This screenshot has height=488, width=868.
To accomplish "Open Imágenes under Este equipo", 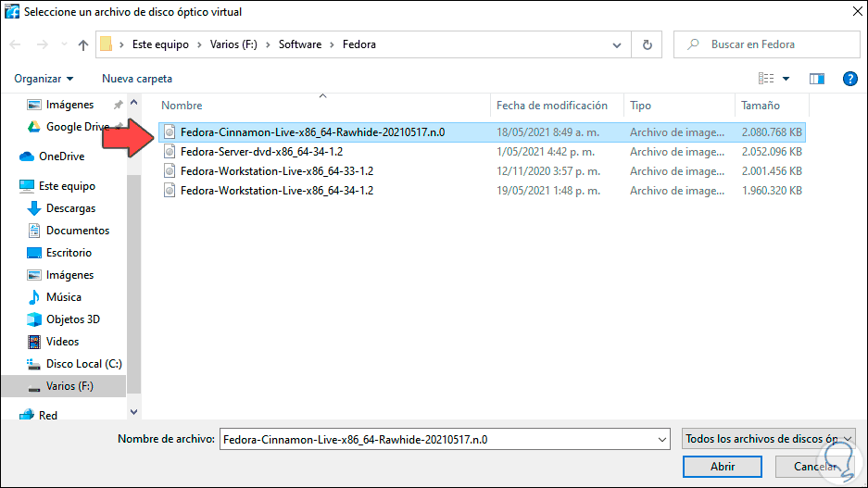I will pos(69,275).
